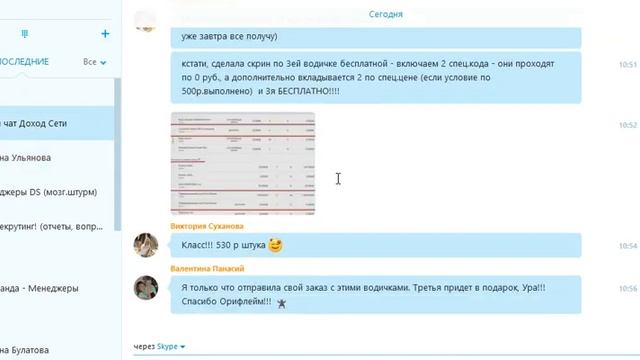This screenshot has width=640, height=360.
Task: Click the message 'уже завтра все получу)'
Action: 376,37
